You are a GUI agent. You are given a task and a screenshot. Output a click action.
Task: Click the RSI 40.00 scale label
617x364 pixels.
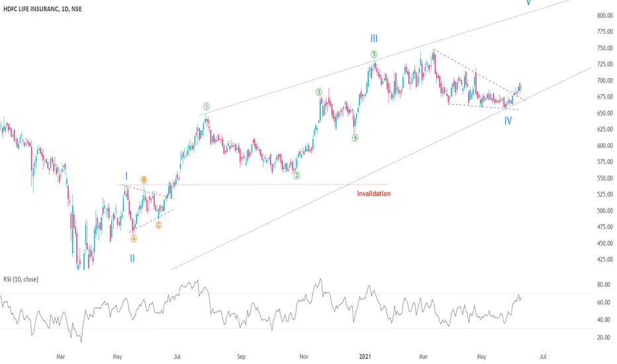(604, 320)
